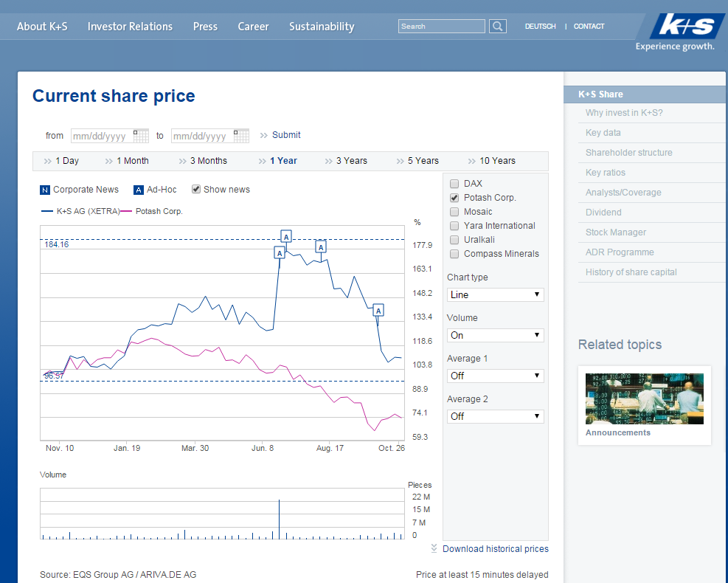Click the Ad-Hoc legend icon
This screenshot has height=583, width=728.
139,190
